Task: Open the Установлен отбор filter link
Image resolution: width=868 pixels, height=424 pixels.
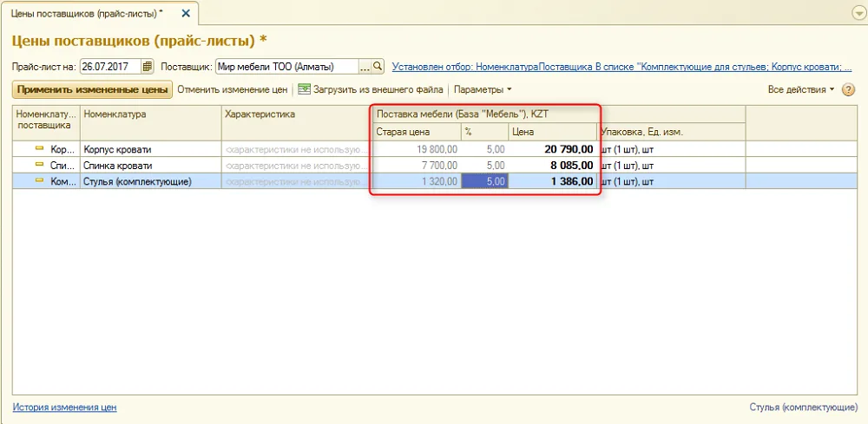Action: pyautogui.click(x=621, y=67)
